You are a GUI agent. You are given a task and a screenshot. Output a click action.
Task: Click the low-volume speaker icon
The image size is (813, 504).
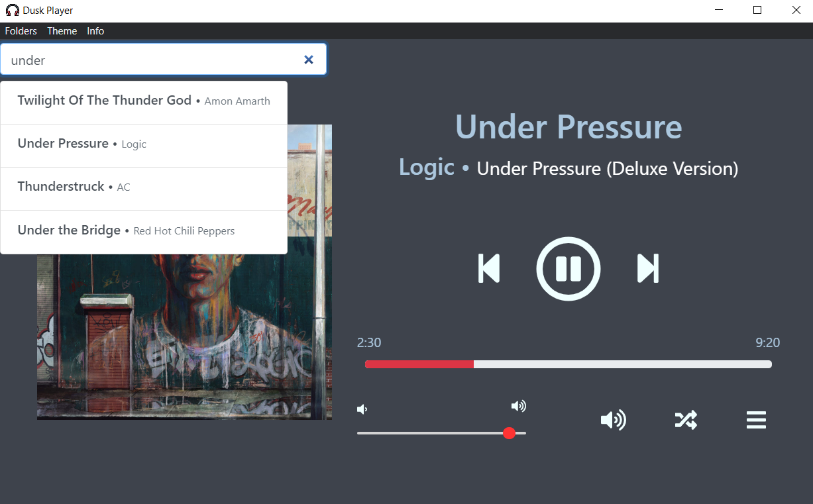pos(362,409)
